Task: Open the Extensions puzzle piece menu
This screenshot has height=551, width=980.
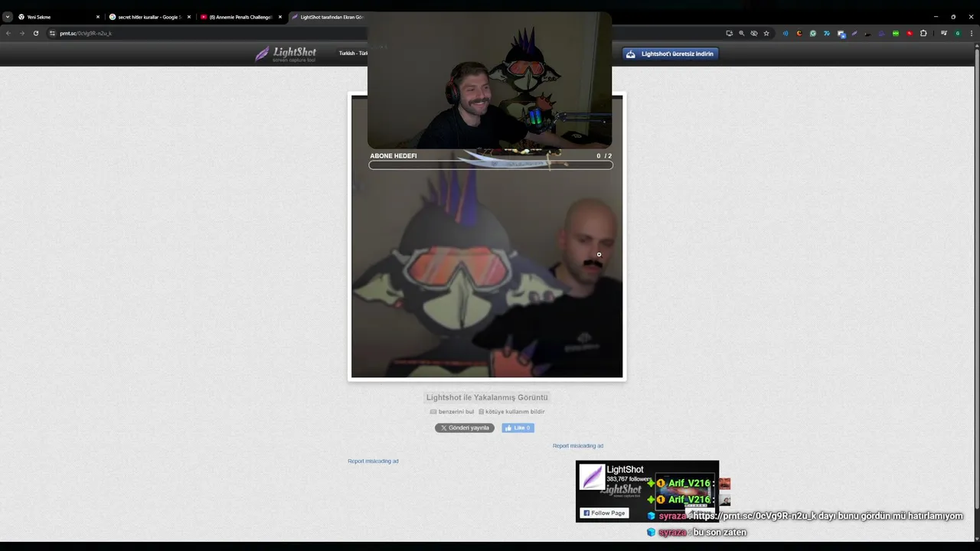Action: point(923,33)
